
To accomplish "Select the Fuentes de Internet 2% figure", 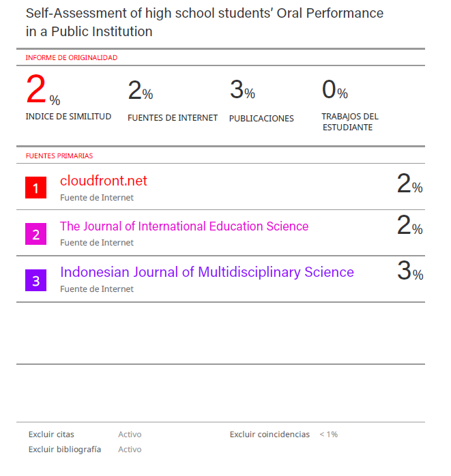I will point(140,91).
